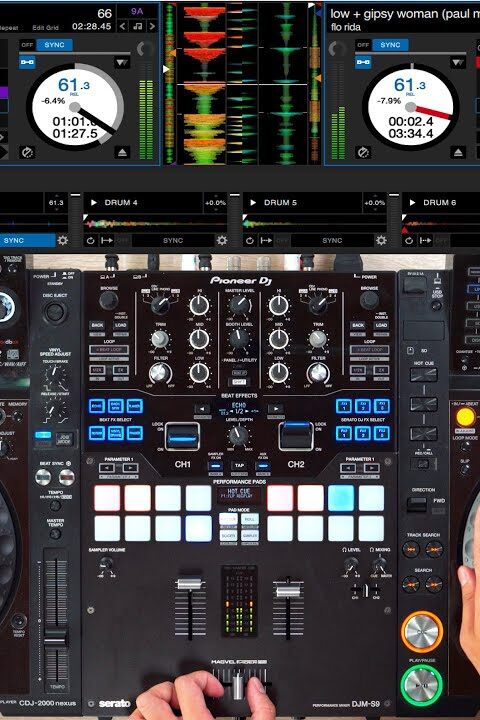Click the left deck virtual platter showing 61.3
The height and width of the screenshot is (720, 480).
tap(74, 108)
